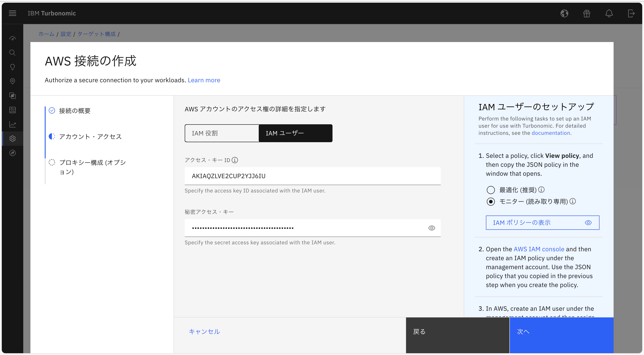Click the 秘密アクセス・キー password field
Viewport: 644px width, 355px height.
point(313,228)
